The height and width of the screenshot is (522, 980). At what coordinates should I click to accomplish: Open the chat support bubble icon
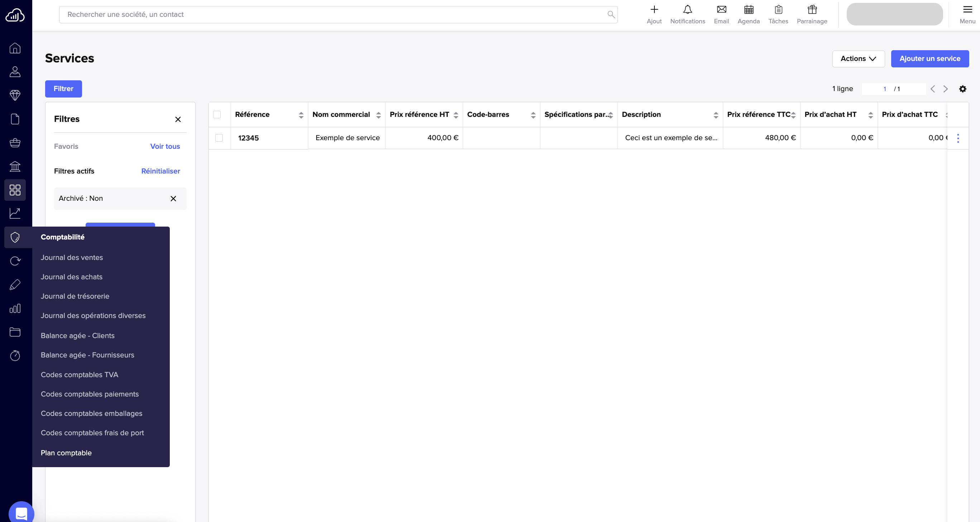click(x=21, y=513)
